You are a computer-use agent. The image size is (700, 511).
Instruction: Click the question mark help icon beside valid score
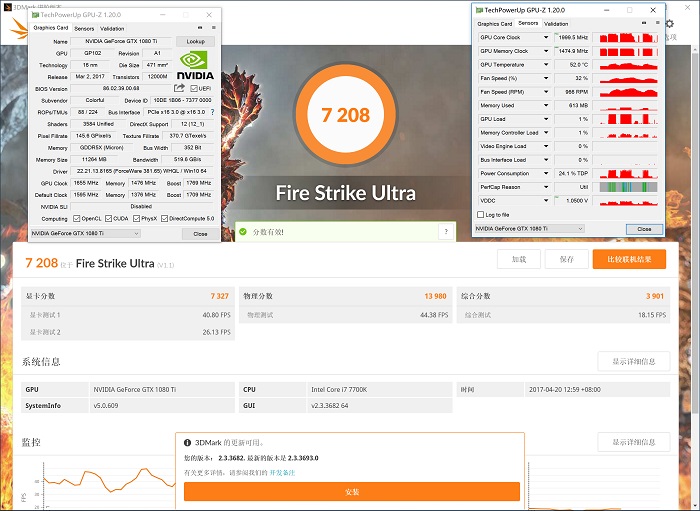(x=445, y=231)
